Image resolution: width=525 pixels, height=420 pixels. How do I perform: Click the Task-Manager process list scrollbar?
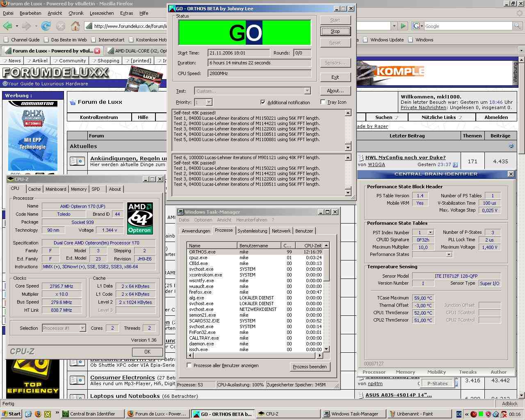(x=326, y=297)
